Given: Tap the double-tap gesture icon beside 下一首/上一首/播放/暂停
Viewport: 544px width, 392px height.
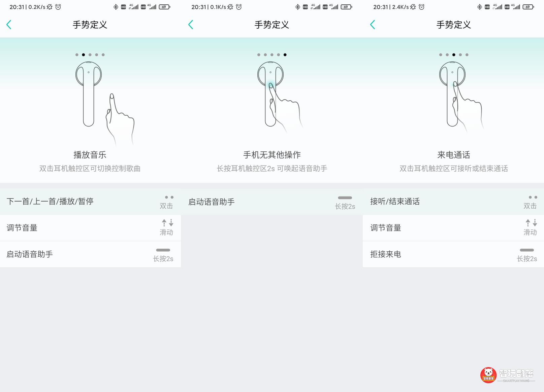Looking at the screenshot, I should [168, 198].
